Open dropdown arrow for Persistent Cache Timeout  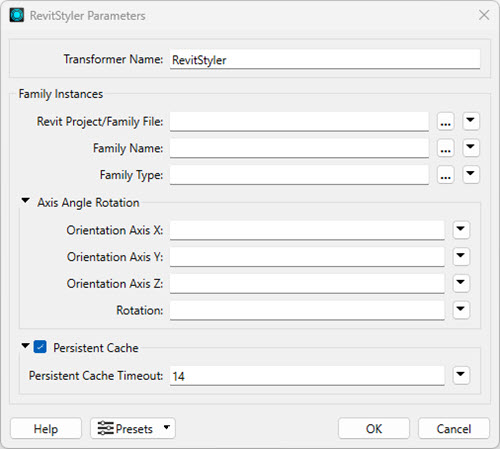(x=461, y=375)
